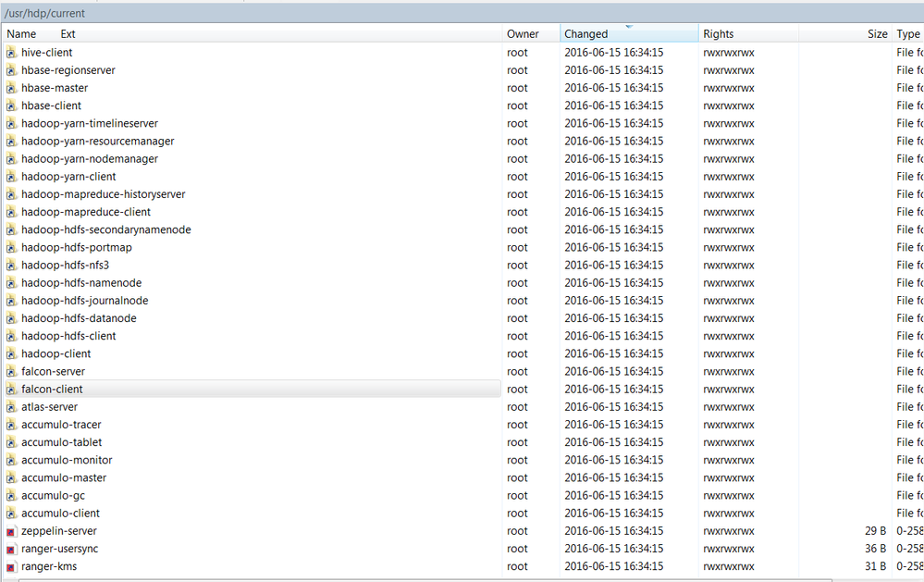Open hadoop-yarn-resourcemanager via its folder icon
This screenshot has height=582, width=924.
tap(11, 141)
